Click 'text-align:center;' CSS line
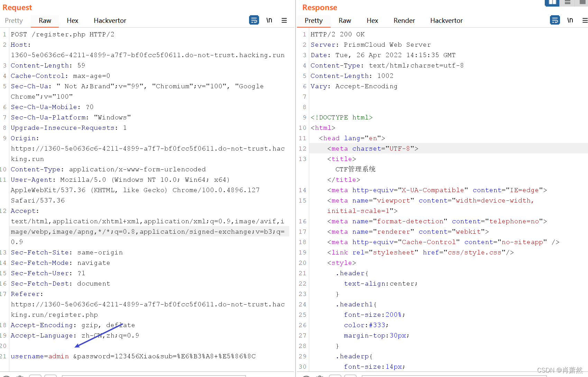The width and height of the screenshot is (588, 377). (x=381, y=284)
